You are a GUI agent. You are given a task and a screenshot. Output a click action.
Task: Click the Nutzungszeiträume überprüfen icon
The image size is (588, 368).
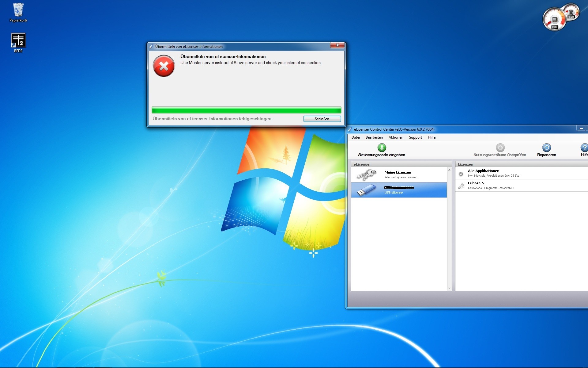(x=500, y=148)
